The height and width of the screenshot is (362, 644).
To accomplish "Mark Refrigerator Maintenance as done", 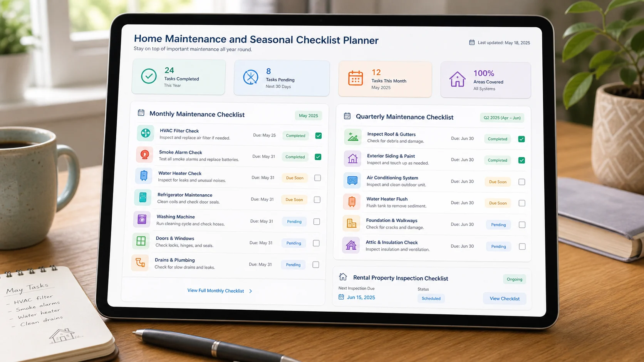I will point(317,200).
